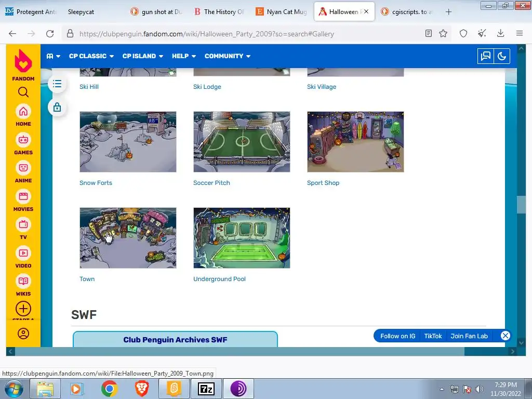Click the page lock icon button
Viewport: 532px width, 399px height.
coord(57,107)
